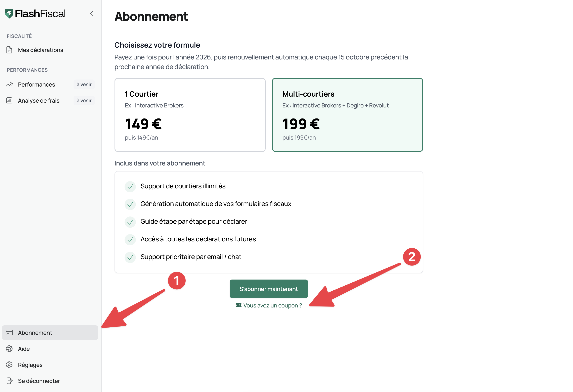Click the S'abonner maintenant button
The image size is (573, 392).
coord(268,289)
